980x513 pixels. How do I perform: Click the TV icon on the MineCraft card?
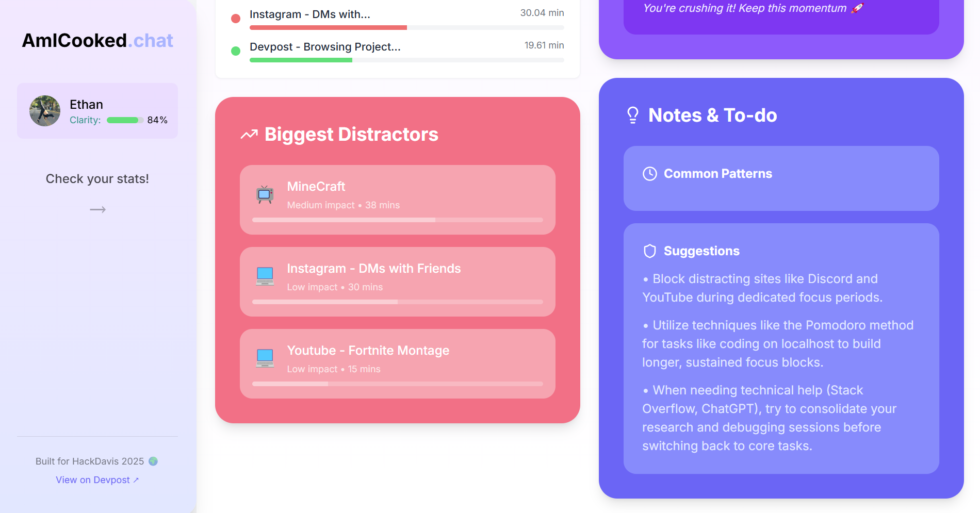coord(265,194)
